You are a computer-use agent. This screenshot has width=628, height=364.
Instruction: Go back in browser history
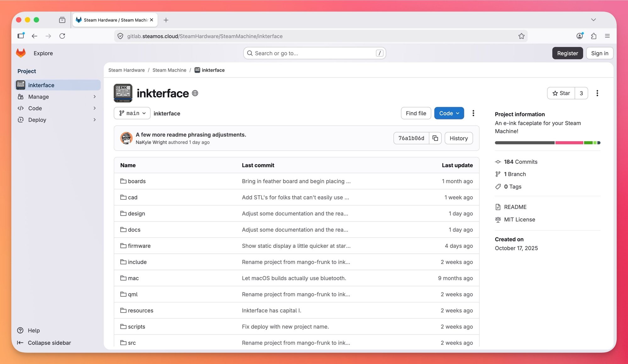(35, 36)
